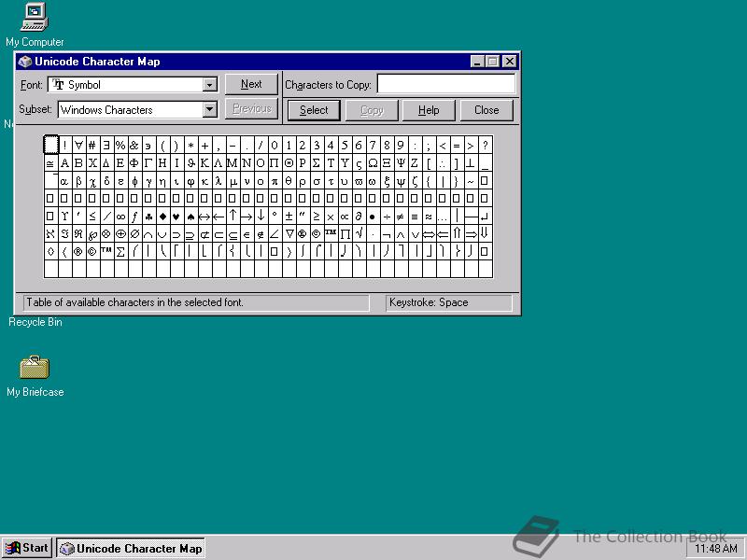Click Unicode Character Map taskbar button

131,548
